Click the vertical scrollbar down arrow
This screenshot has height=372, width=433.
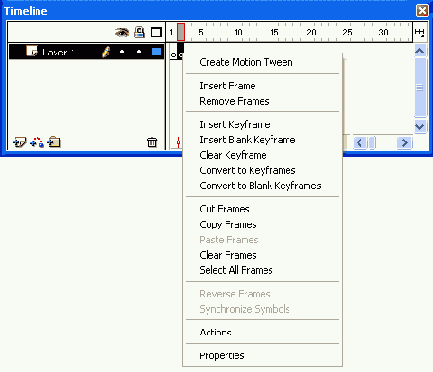(420, 127)
